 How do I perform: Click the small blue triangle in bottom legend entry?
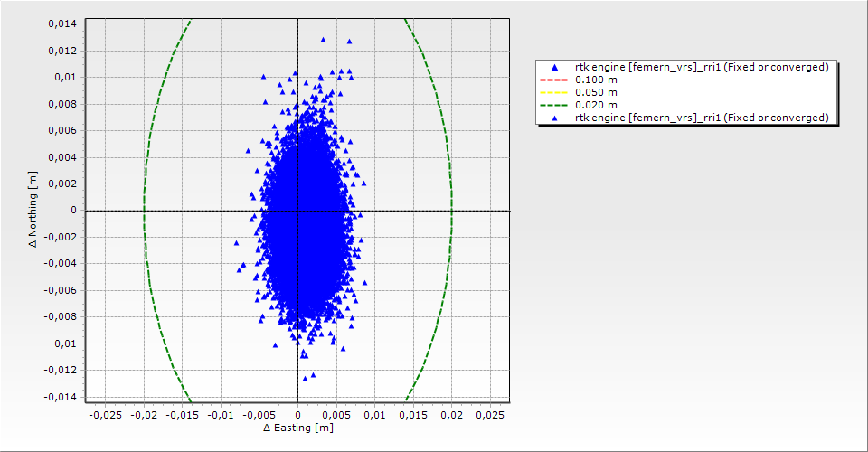(x=554, y=118)
